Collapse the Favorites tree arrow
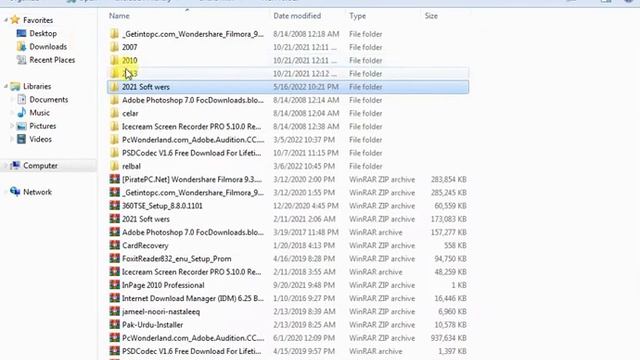The image size is (640, 360). click(6, 20)
